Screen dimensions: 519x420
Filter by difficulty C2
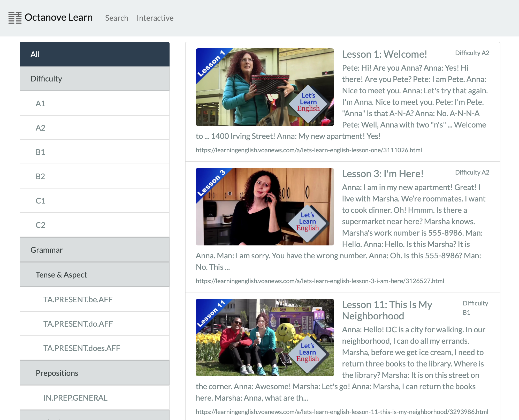(94, 225)
